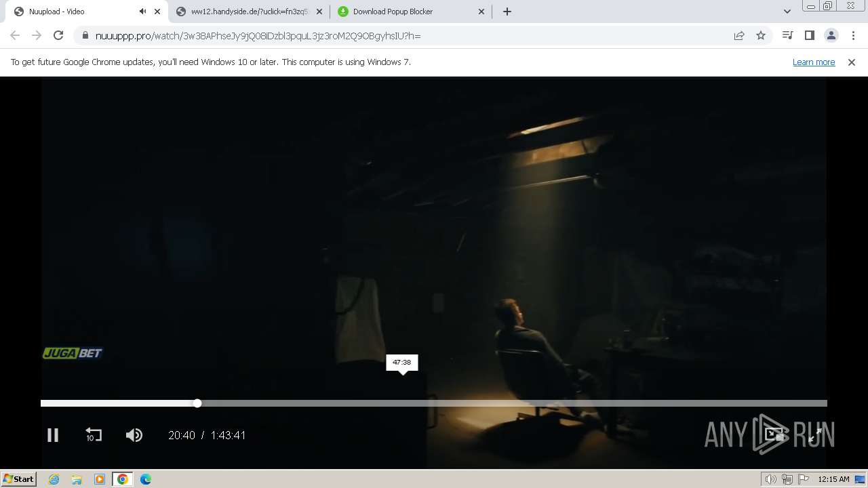Rewind the video ten seconds
The image size is (868, 488).
(x=93, y=435)
